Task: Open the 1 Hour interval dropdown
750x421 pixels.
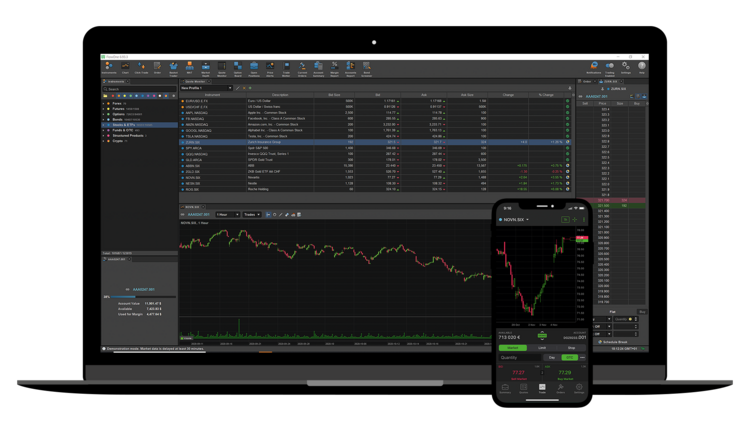Action: click(x=227, y=215)
